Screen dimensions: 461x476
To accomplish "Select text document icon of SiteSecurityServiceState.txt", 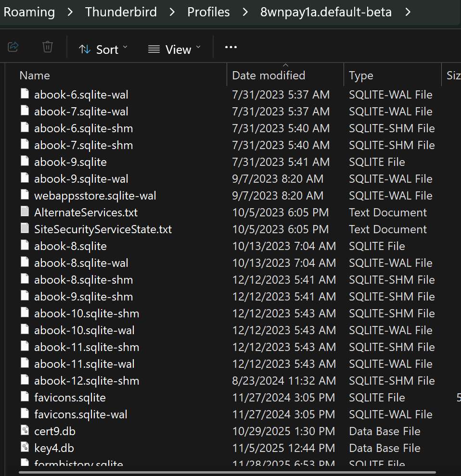I will pyautogui.click(x=25, y=228).
